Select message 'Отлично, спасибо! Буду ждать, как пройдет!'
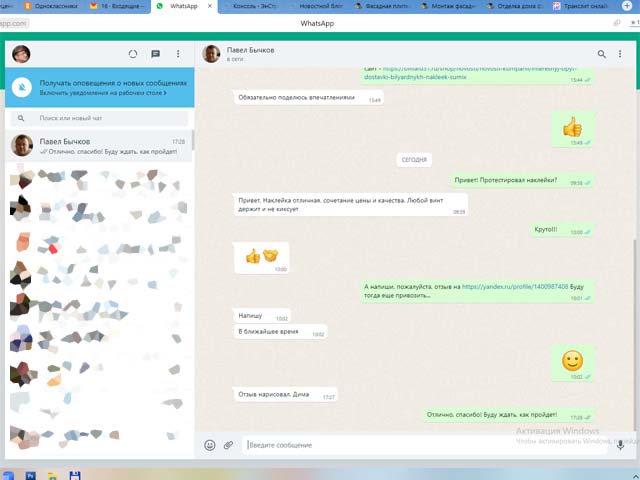 click(x=508, y=415)
